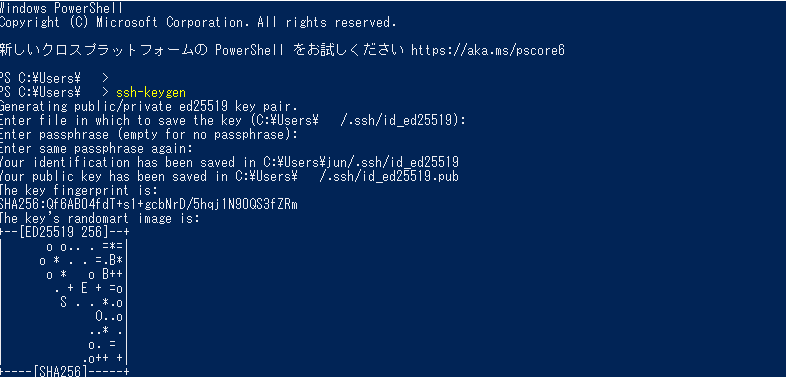Image resolution: width=786 pixels, height=377 pixels.
Task: Click the Enter passphrase prompt line
Action: [149, 135]
